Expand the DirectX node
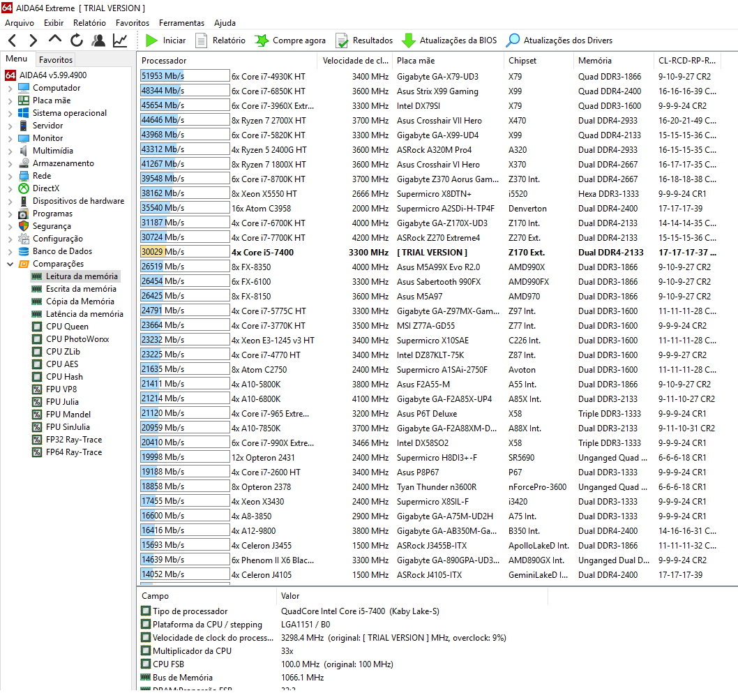The width and height of the screenshot is (738, 700). 10,188
